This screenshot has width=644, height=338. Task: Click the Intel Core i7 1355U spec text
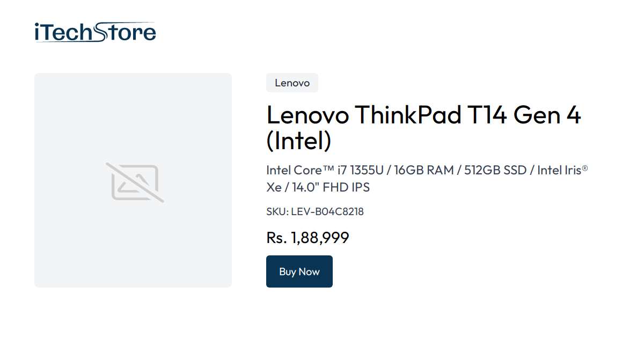[322, 170]
